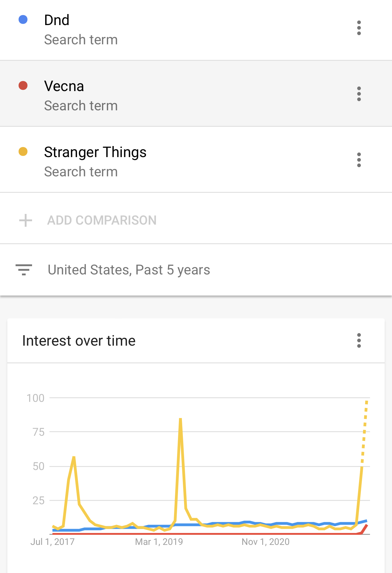392x573 pixels.
Task: Open the filter icon for region and time
Action: point(24,270)
